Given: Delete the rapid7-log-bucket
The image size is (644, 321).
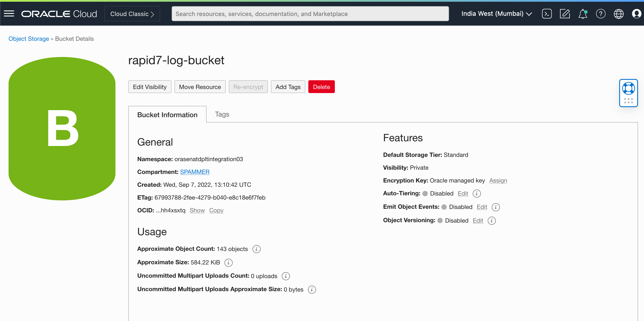Looking at the screenshot, I should [322, 87].
